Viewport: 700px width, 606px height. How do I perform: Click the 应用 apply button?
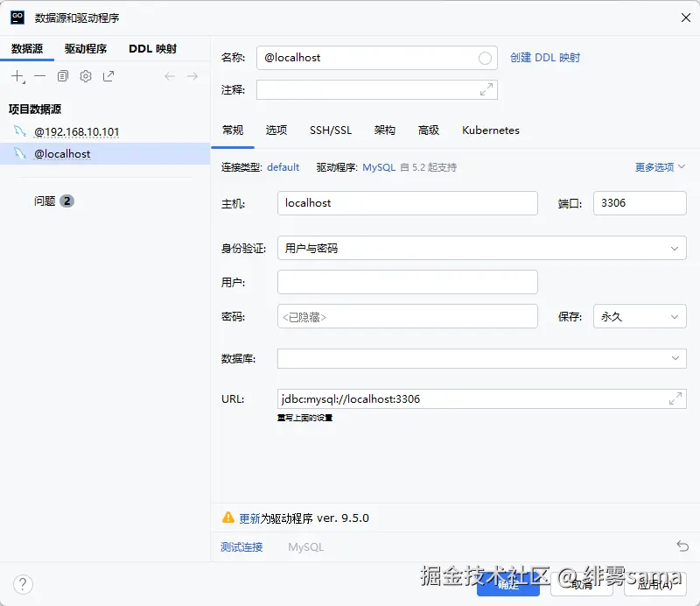point(655,584)
